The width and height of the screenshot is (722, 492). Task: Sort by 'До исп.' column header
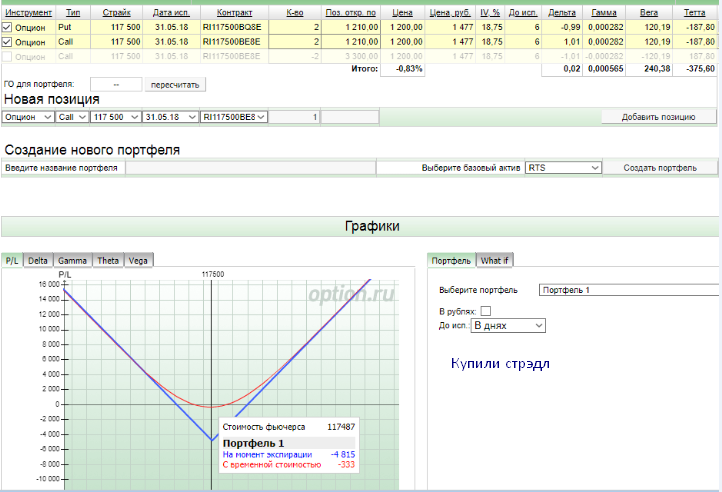click(523, 12)
